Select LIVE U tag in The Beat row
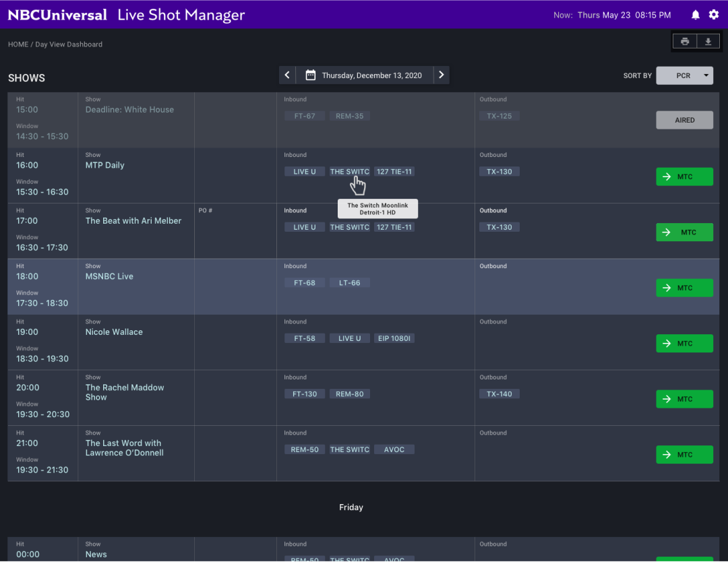The width and height of the screenshot is (728, 562). [305, 227]
